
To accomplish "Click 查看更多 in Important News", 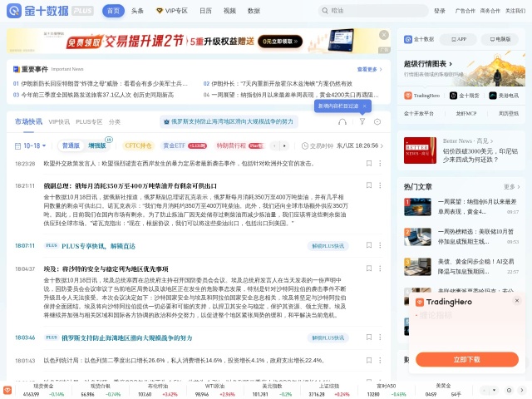I will [369, 69].
